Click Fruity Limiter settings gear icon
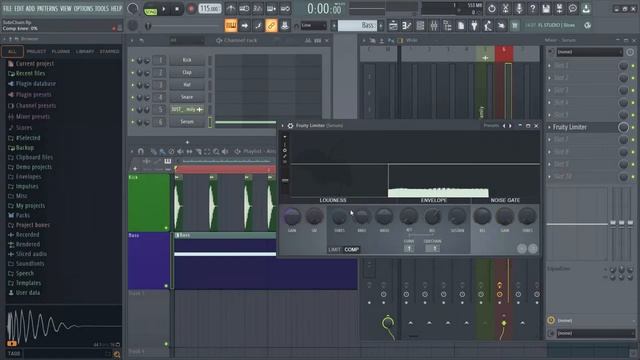Screen dimensions: 640x360 [290, 126]
